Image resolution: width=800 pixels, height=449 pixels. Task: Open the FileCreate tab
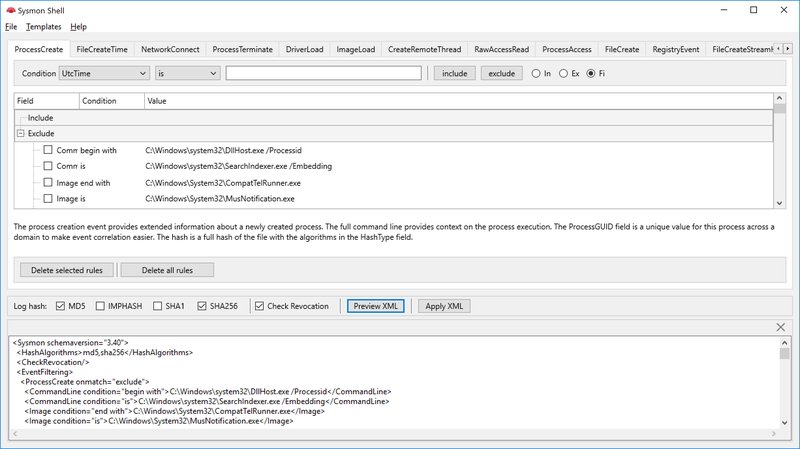[622, 49]
